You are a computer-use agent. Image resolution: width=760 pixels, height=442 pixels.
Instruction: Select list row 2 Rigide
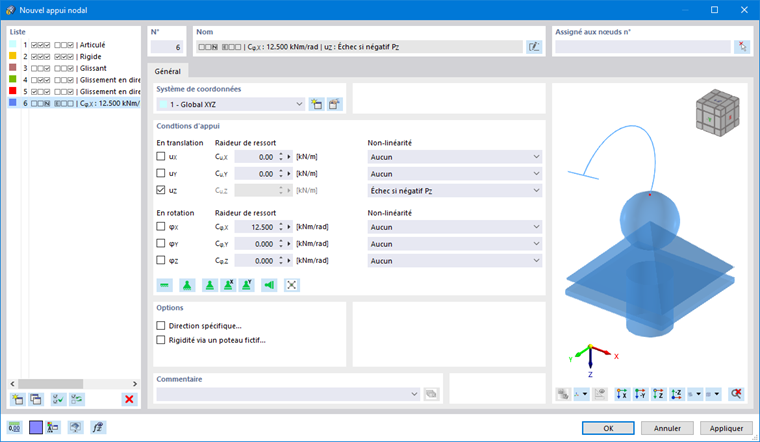[74, 56]
